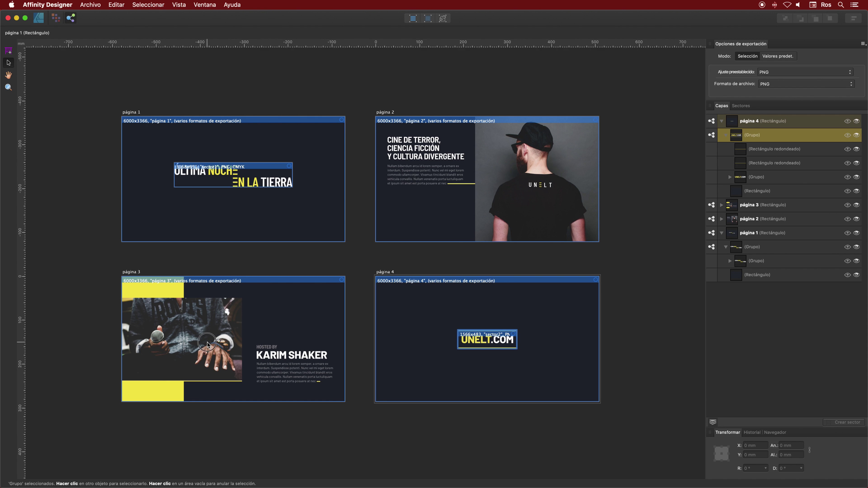This screenshot has width=868, height=488.
Task: Click the third toolbar icon with overlapping shapes
Action: [443, 19]
